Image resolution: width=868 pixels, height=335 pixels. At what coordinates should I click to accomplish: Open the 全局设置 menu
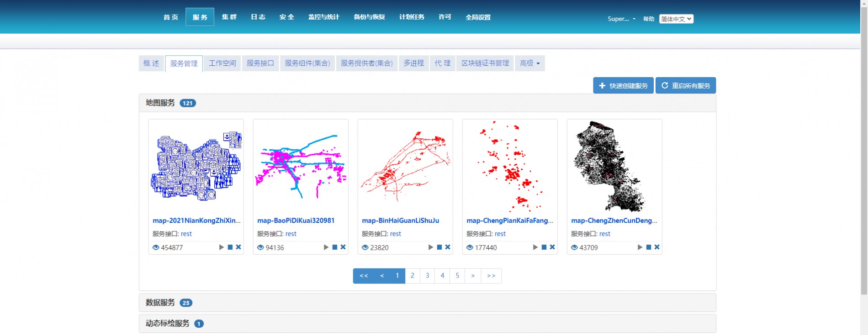click(x=478, y=17)
